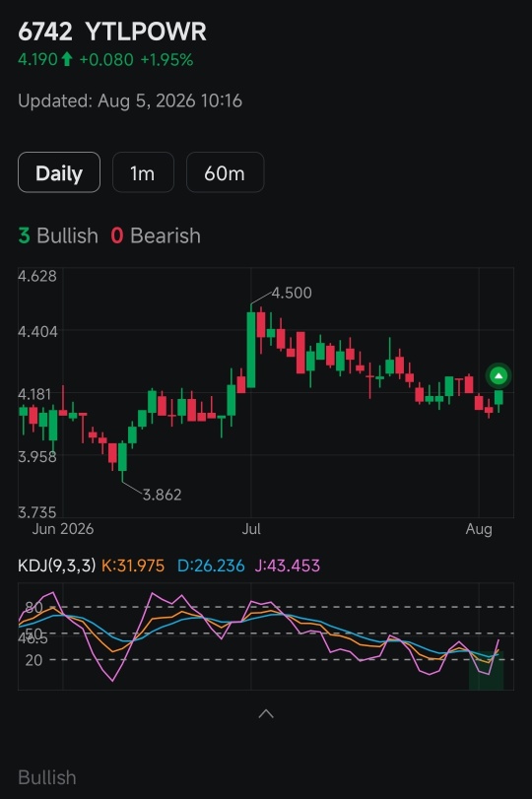Click the green bullish signal marker on chart
This screenshot has height=799, width=532.
499,376
